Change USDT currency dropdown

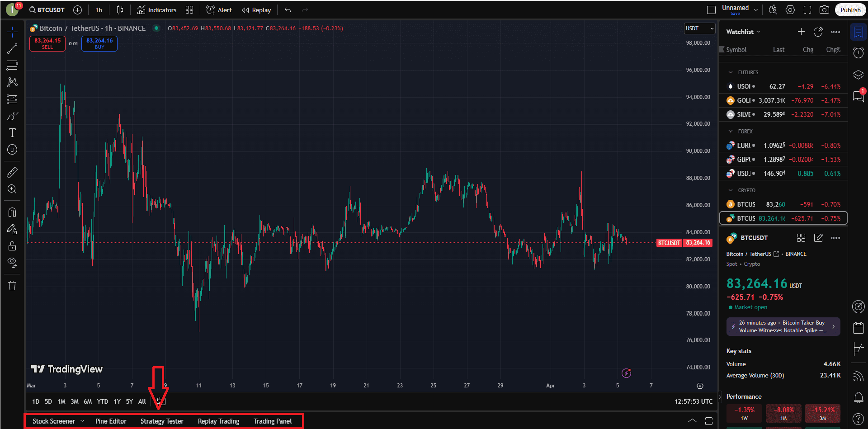click(x=699, y=28)
